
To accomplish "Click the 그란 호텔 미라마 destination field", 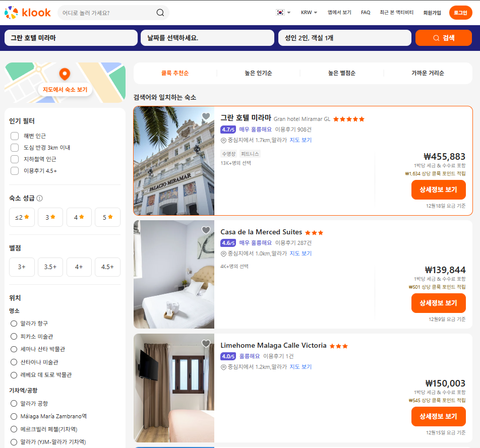I will (x=71, y=38).
